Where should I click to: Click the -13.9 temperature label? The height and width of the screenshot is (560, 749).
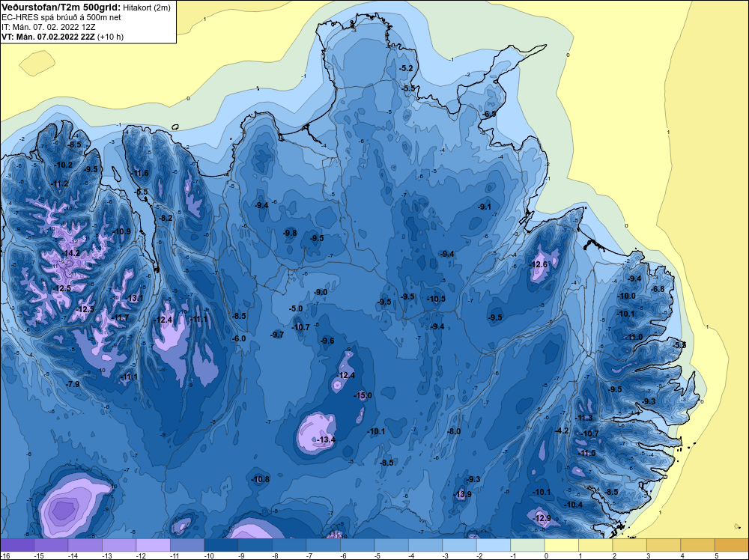(x=462, y=494)
